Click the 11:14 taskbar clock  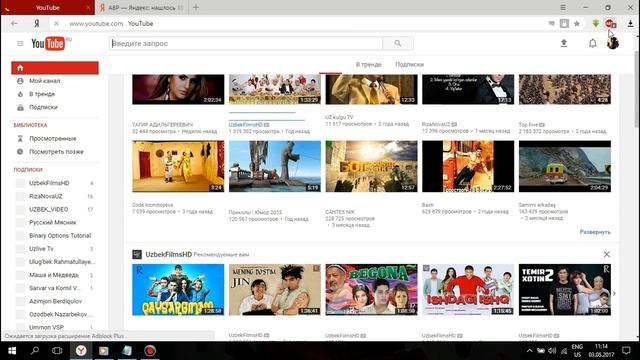[x=601, y=347]
